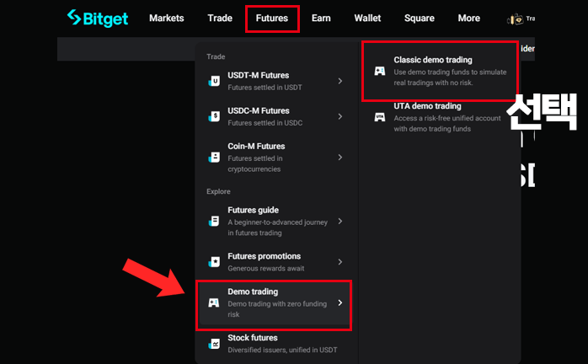Click the Classic demo trading icon

click(379, 71)
